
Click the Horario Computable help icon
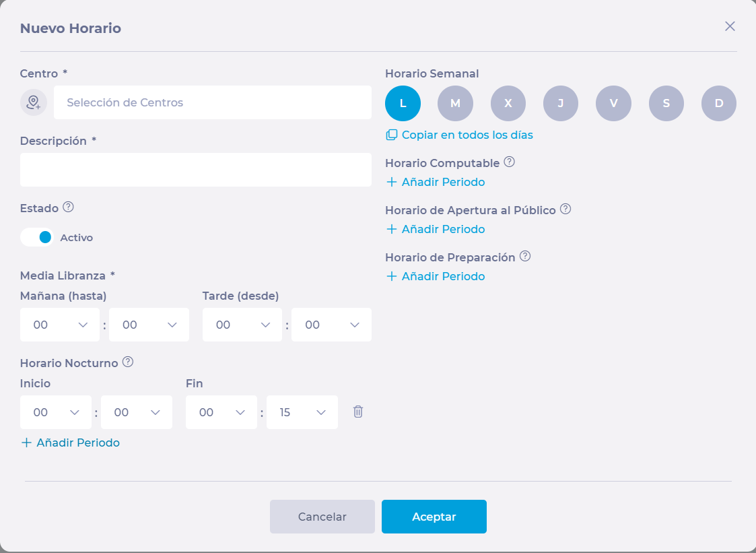pyautogui.click(x=510, y=162)
